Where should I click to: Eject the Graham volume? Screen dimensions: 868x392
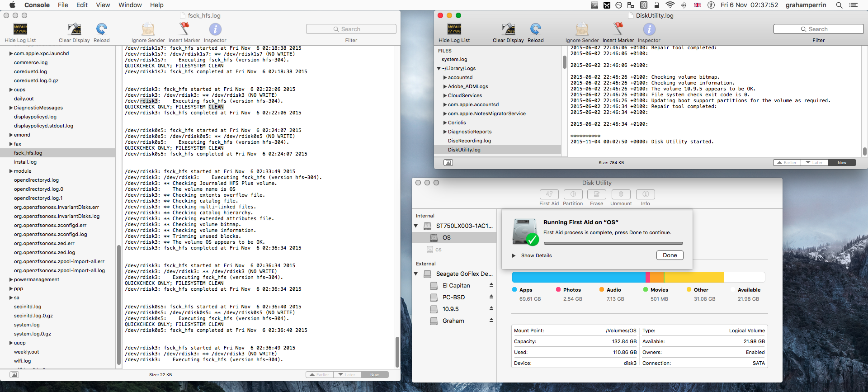491,320
